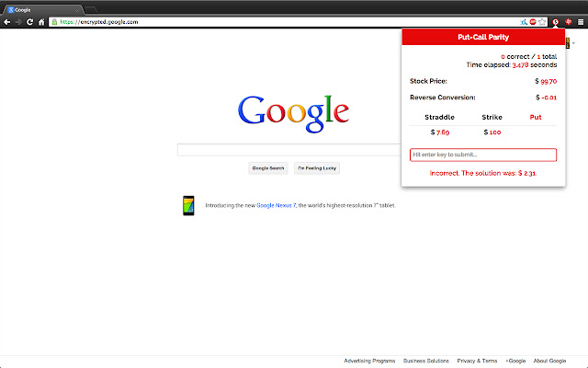Open the account dropdown arrow behind popup
This screenshot has height=368, width=588.
[573, 43]
